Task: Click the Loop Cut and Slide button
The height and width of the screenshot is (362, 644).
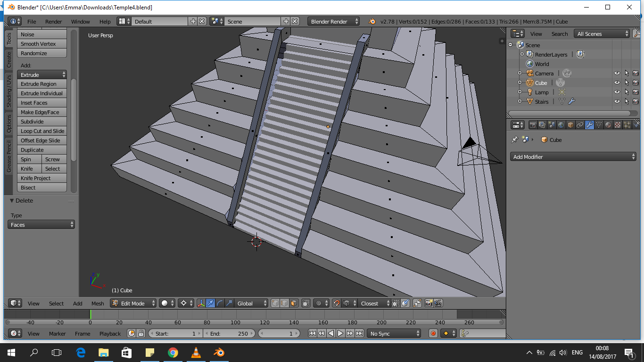Action: [42, 131]
